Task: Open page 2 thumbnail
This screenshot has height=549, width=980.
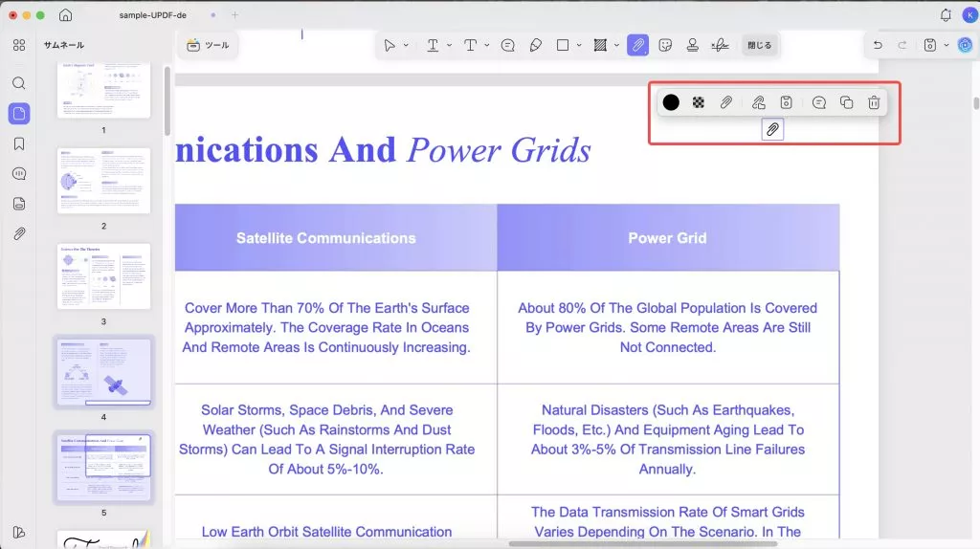Action: tap(103, 181)
